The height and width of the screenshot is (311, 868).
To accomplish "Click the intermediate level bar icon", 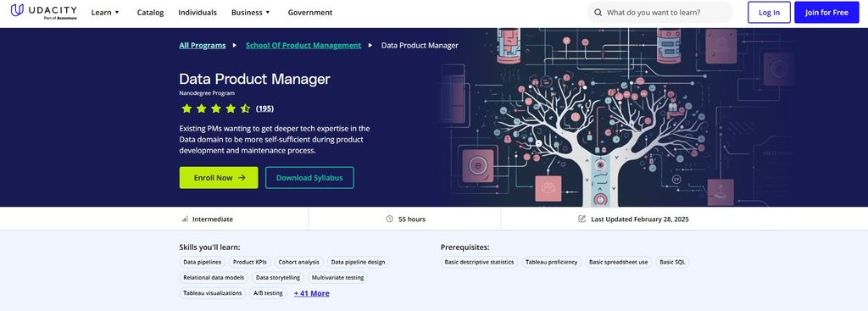I will [185, 219].
